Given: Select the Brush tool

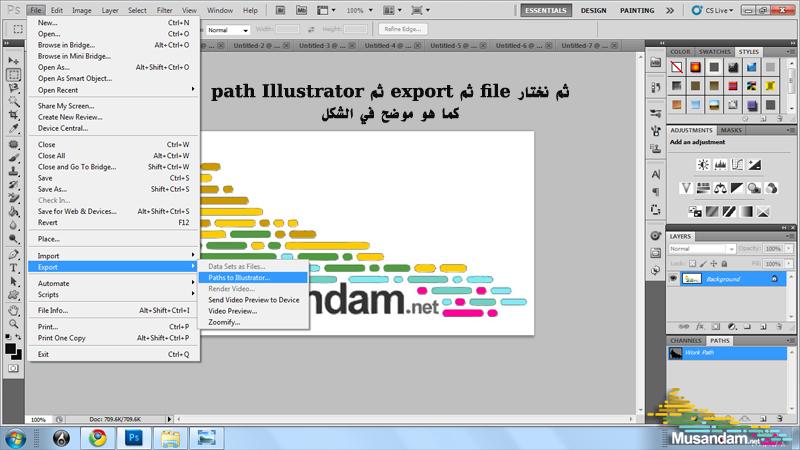Looking at the screenshot, I should point(13,158).
